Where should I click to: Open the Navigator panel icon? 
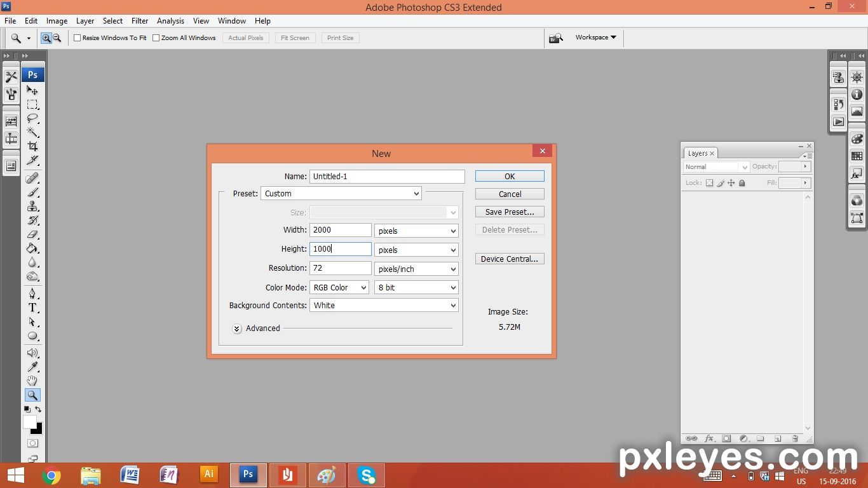(857, 78)
